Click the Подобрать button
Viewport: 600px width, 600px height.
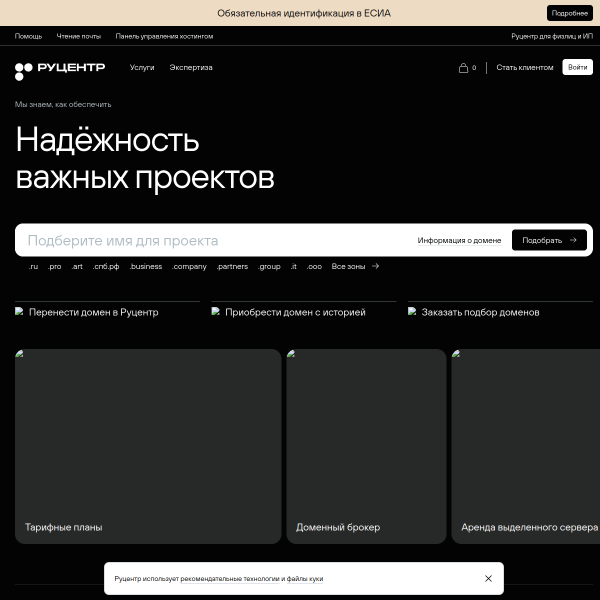pyautogui.click(x=549, y=240)
